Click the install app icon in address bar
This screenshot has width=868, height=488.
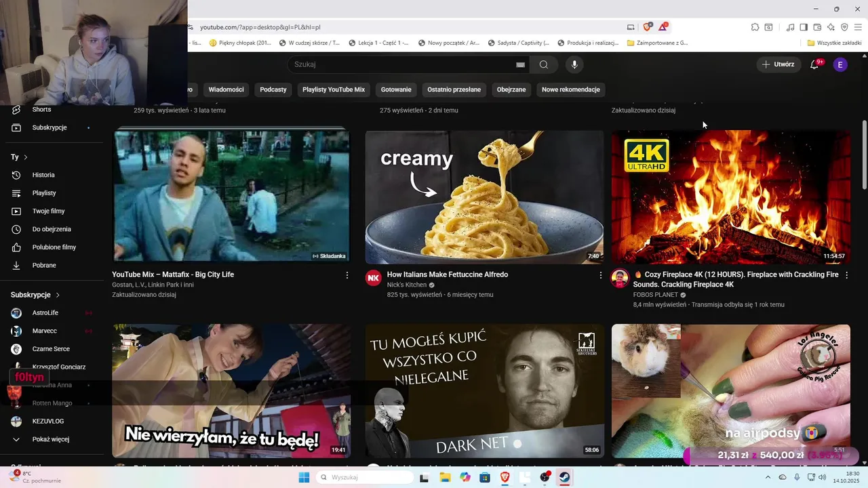[x=631, y=27]
